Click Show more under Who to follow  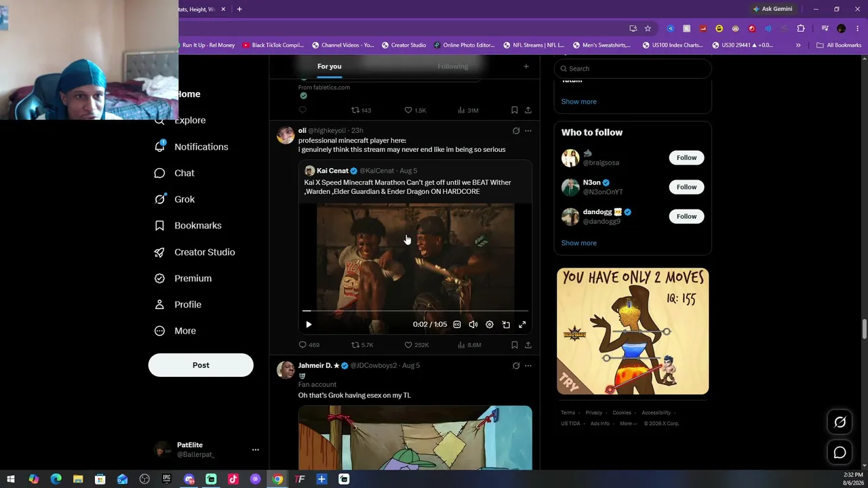(579, 243)
